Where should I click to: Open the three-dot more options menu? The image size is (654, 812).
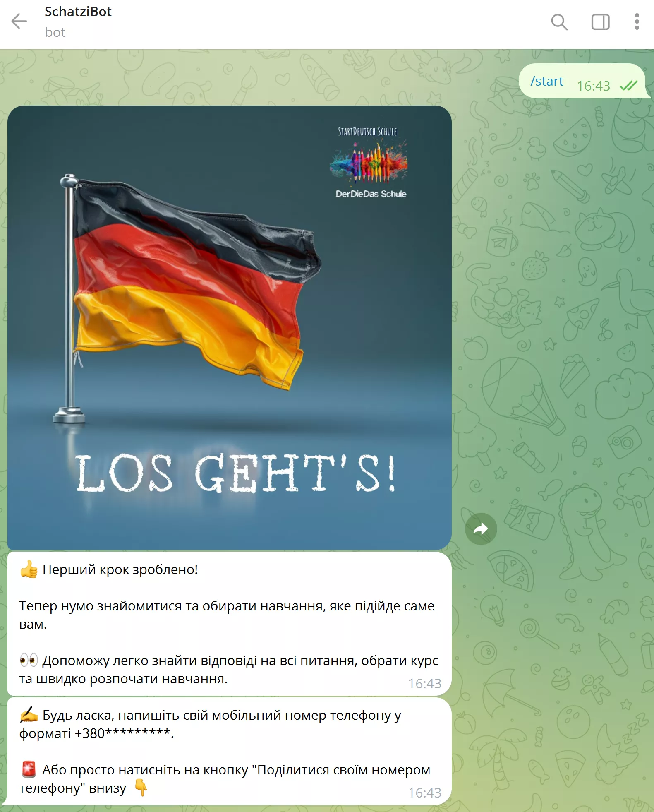click(x=637, y=22)
